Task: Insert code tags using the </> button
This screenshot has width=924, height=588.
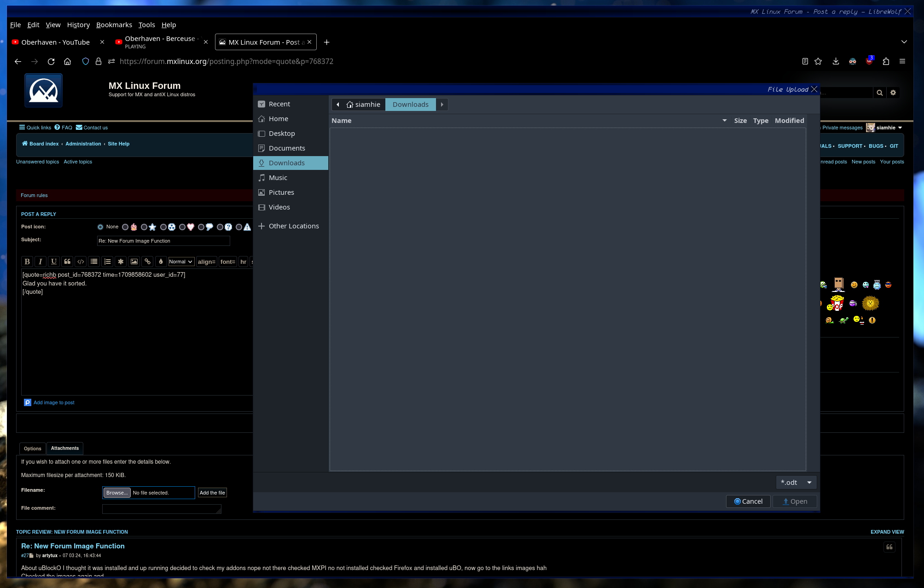Action: [x=81, y=262]
